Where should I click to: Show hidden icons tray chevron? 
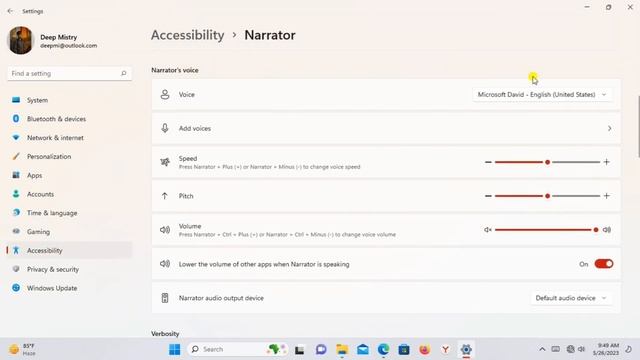(x=542, y=349)
